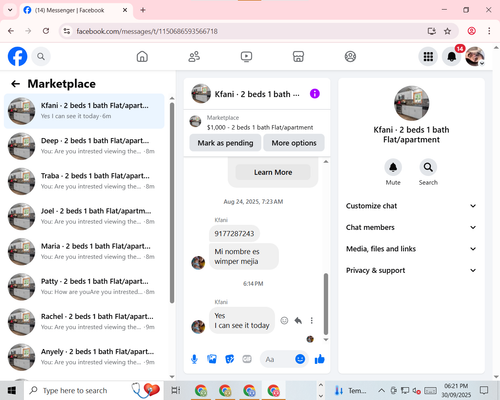Click the 'Mi nombre es wimper mejia' message
The width and height of the screenshot is (500, 400).
pos(244,256)
